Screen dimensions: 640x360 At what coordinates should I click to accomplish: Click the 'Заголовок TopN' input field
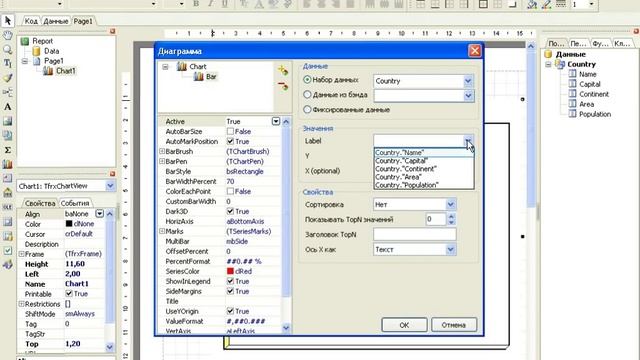point(415,234)
